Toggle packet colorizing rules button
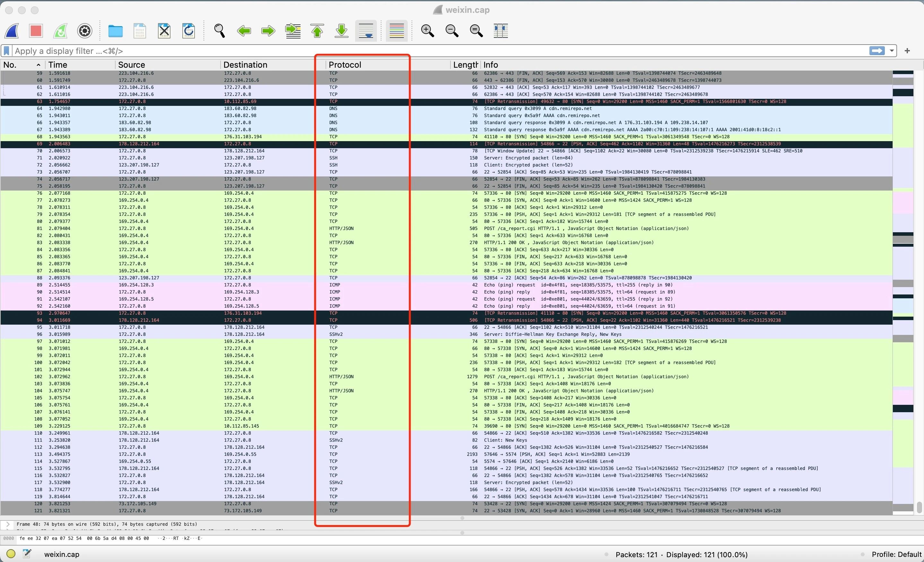This screenshot has width=924, height=562. 397,31
